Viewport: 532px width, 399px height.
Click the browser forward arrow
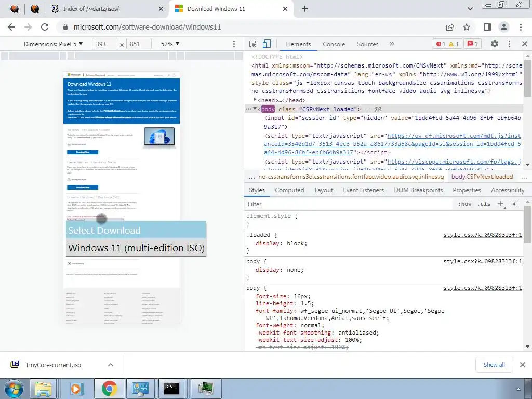coord(28,27)
